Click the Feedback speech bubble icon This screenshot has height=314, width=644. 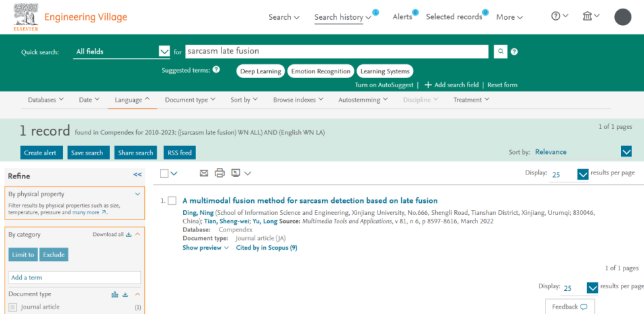click(584, 307)
